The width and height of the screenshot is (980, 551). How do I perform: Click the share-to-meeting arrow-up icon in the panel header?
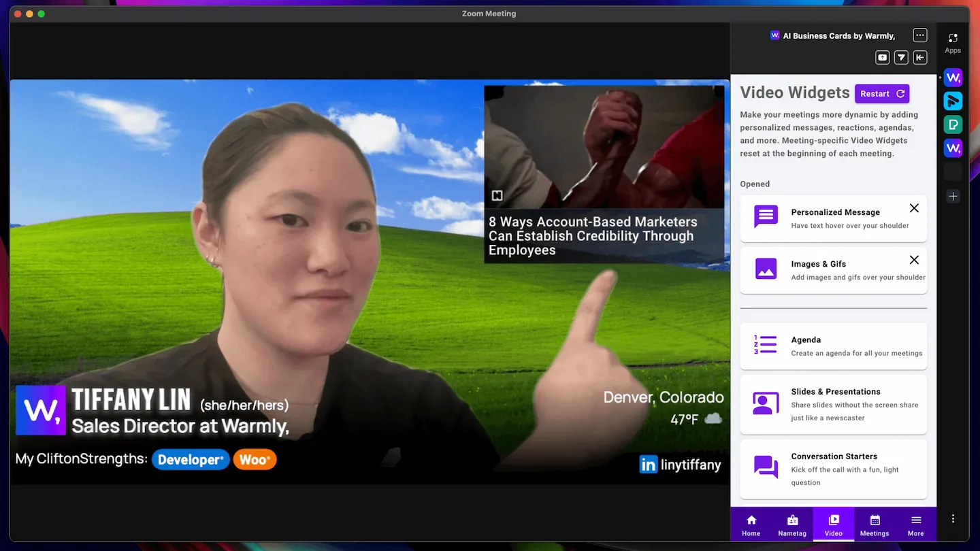(882, 57)
